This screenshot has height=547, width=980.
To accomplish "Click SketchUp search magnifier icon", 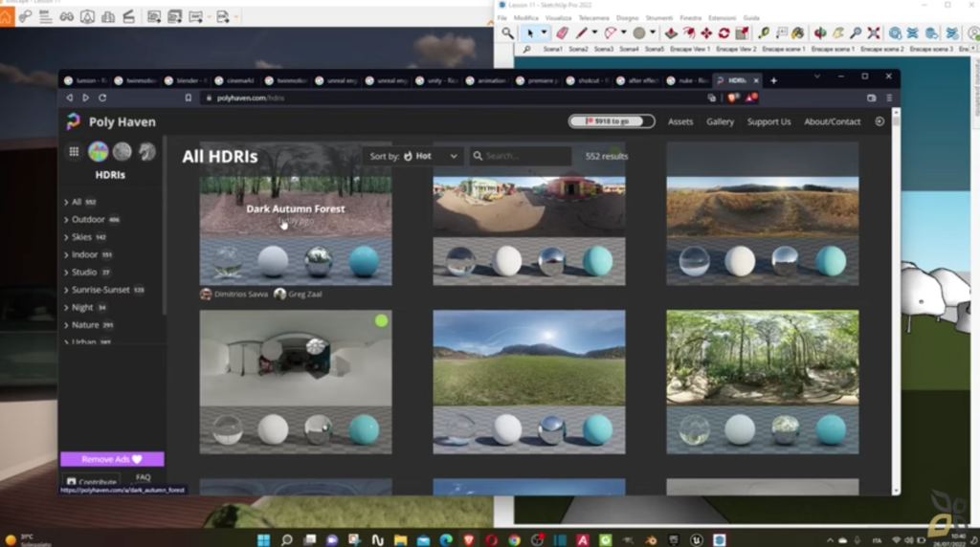I will 507,33.
